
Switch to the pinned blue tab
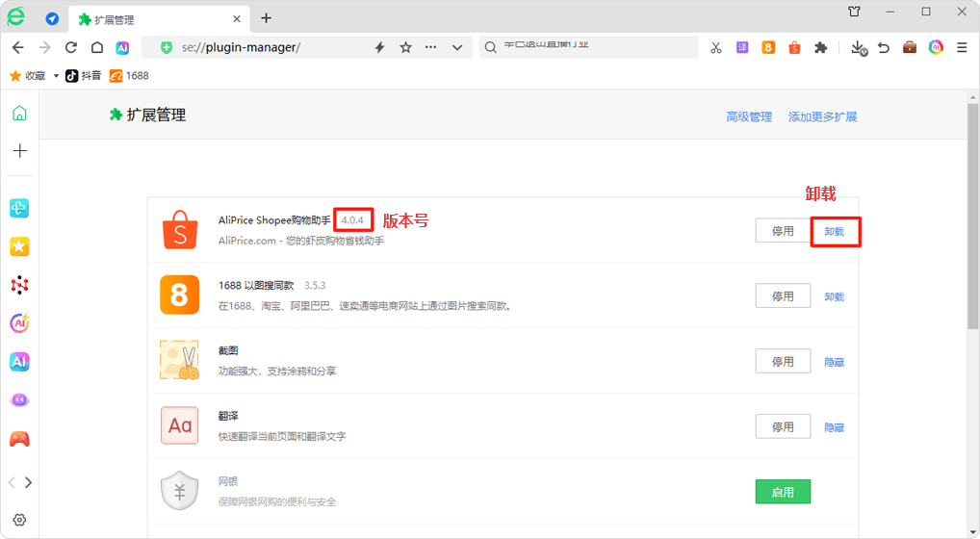[x=52, y=18]
